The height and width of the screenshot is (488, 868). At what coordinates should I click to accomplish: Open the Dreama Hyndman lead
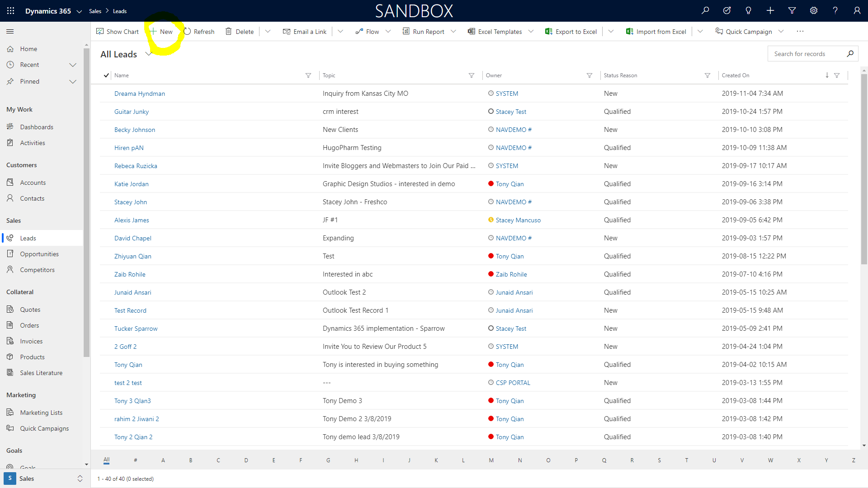(x=140, y=94)
